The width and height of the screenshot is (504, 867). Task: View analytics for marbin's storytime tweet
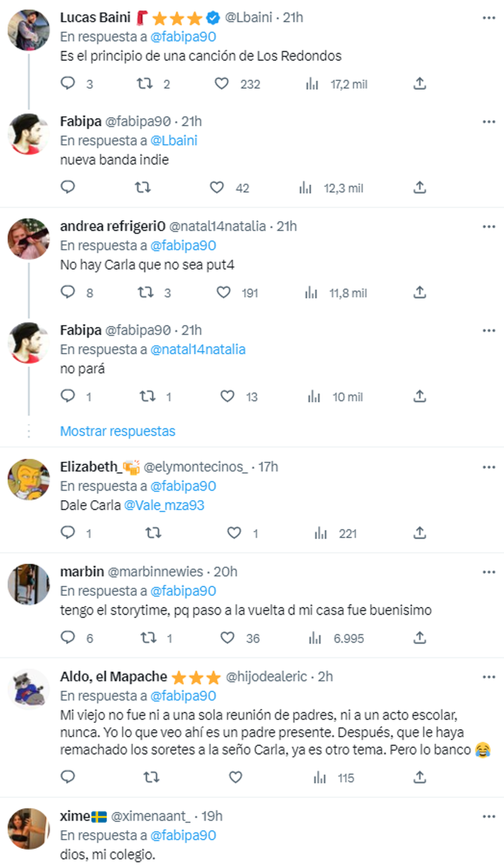click(315, 638)
